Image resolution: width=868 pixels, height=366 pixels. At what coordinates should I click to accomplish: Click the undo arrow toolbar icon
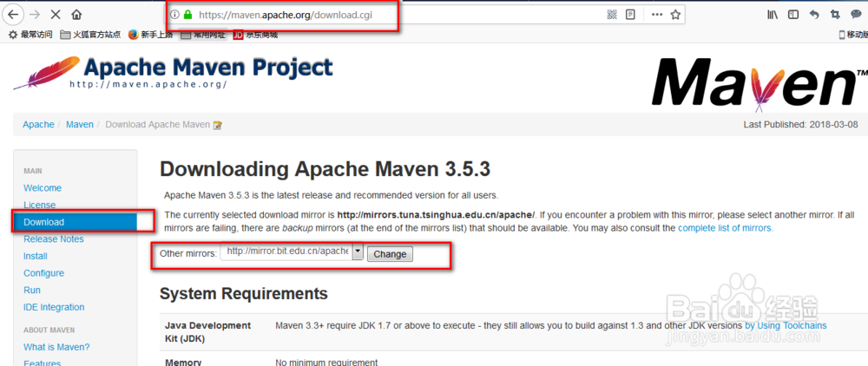point(814,15)
